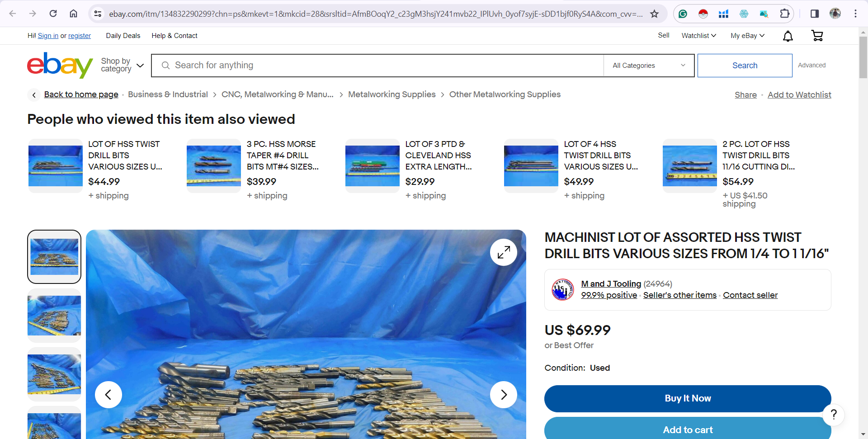Toggle the browser side panel icon

click(815, 14)
